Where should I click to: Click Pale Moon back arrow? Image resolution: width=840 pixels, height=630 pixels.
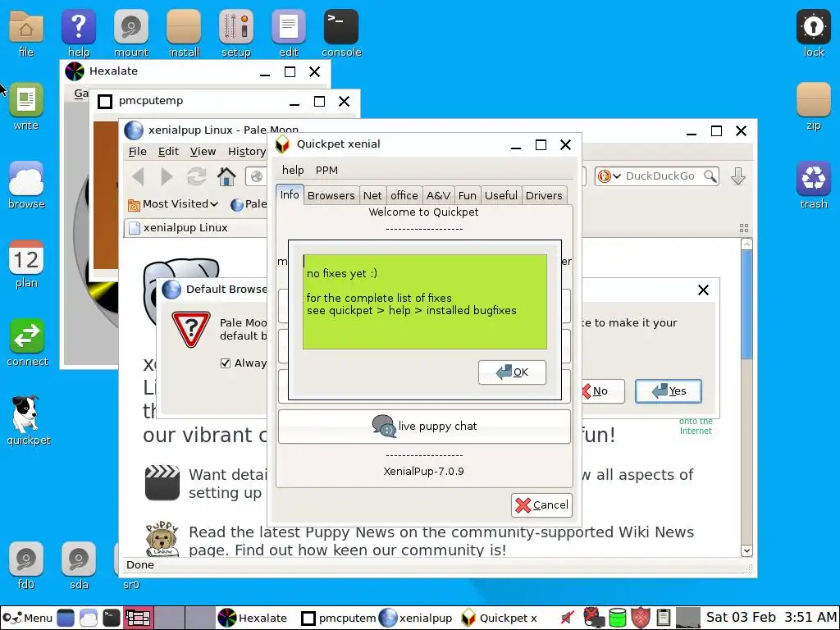139,176
